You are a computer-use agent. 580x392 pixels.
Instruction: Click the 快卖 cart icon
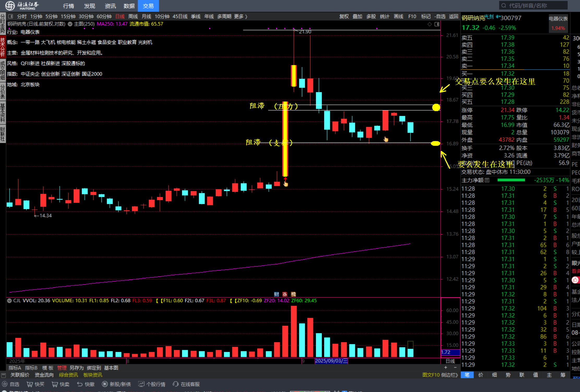tap(55, 384)
